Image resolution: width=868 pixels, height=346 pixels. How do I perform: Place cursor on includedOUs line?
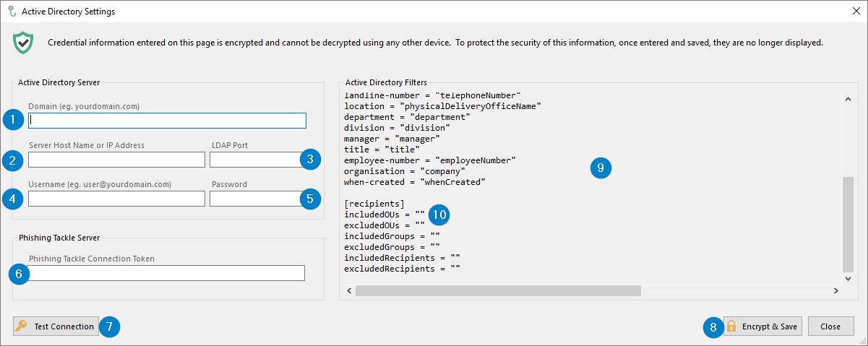pyautogui.click(x=384, y=215)
